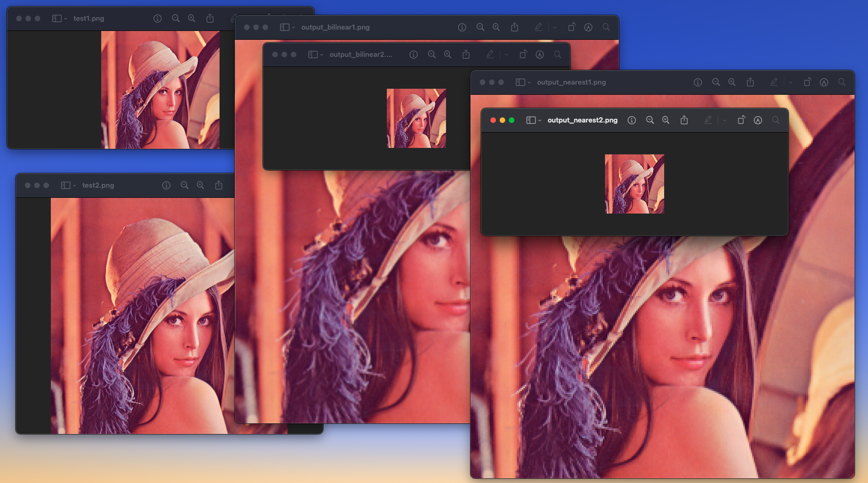Share the output_bilinear2 image
The width and height of the screenshot is (868, 483).
click(466, 54)
